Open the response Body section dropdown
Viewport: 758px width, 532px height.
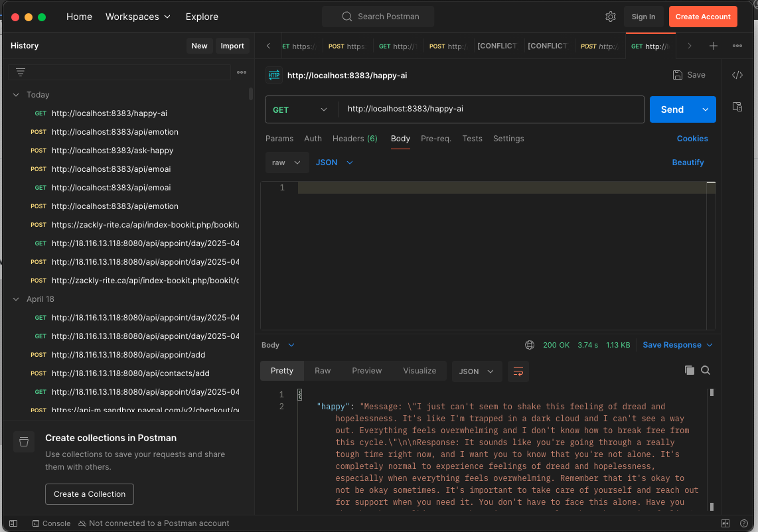tap(278, 345)
